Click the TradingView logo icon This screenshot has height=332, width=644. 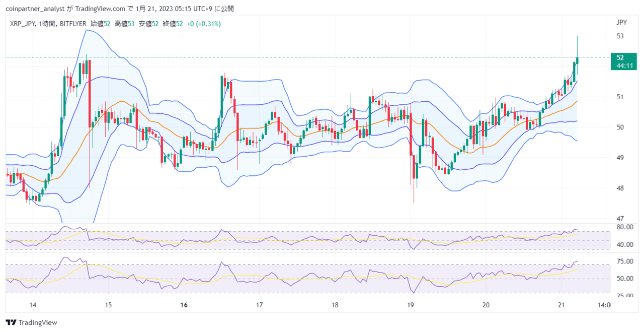tap(10, 322)
